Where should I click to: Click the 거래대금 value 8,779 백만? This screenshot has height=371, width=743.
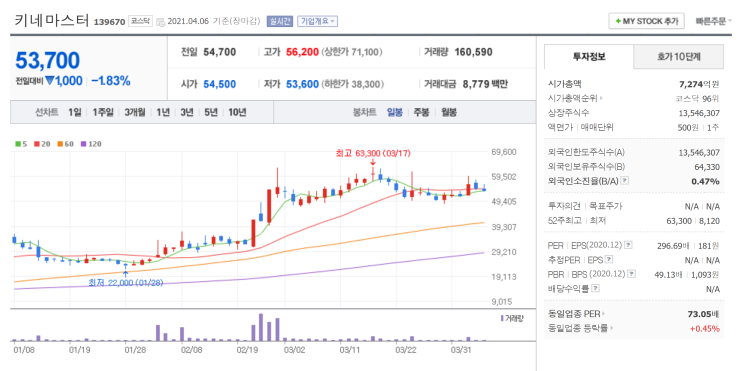click(x=485, y=84)
